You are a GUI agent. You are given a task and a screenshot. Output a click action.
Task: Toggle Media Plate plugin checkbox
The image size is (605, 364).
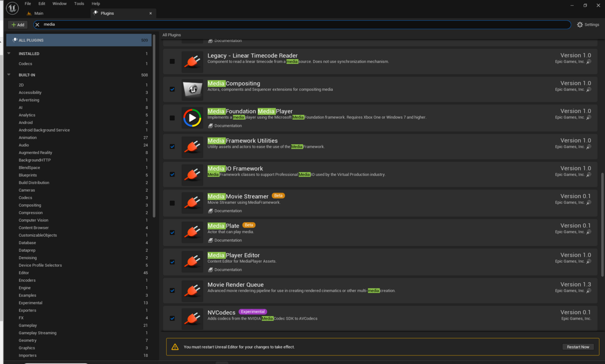(172, 232)
